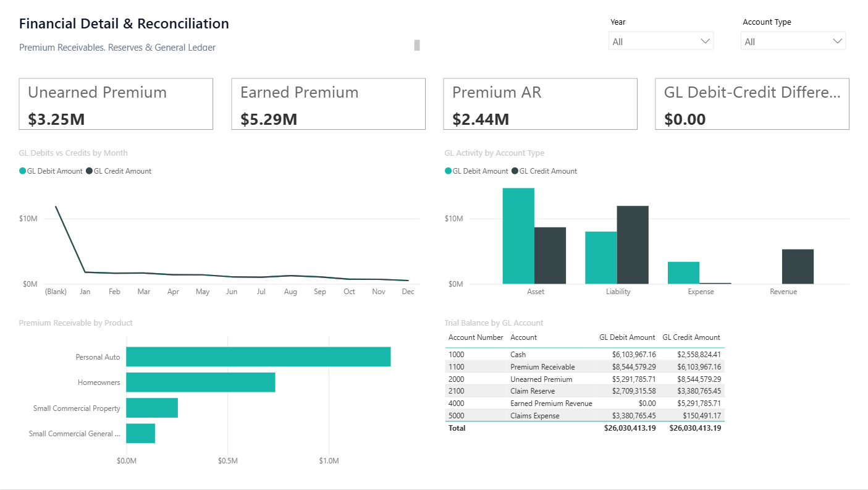Click the dark GL Credit Amount legend marker in line chart
The height and width of the screenshot is (490, 868).
click(x=89, y=171)
